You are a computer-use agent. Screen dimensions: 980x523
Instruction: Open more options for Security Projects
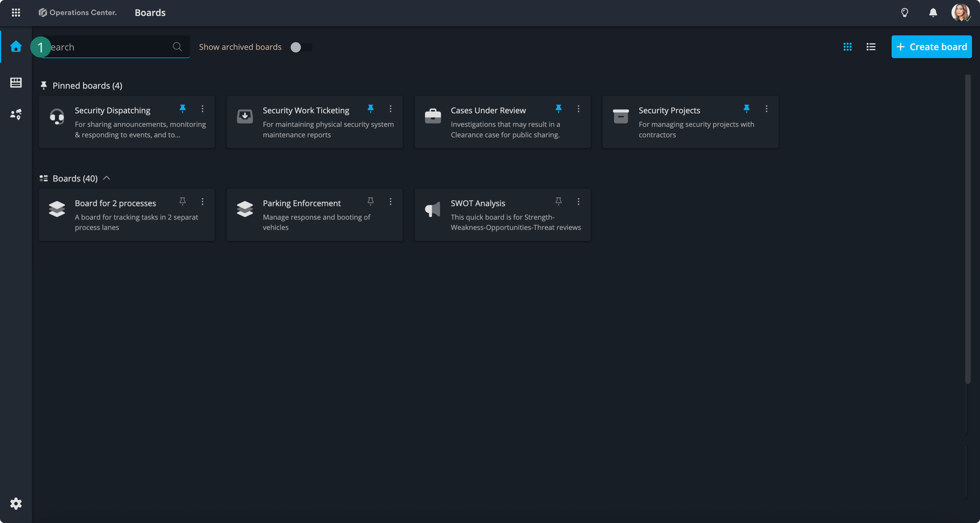(x=766, y=109)
